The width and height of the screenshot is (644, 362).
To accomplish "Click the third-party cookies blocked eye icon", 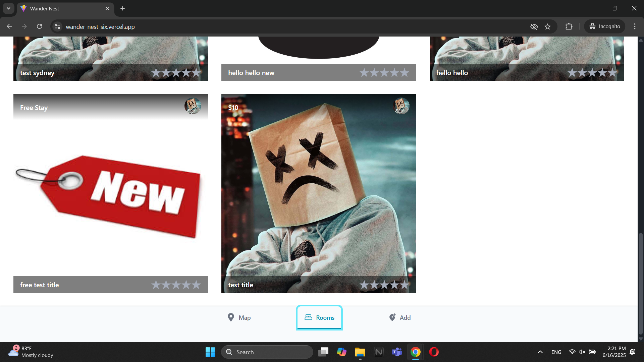I will [x=534, y=26].
